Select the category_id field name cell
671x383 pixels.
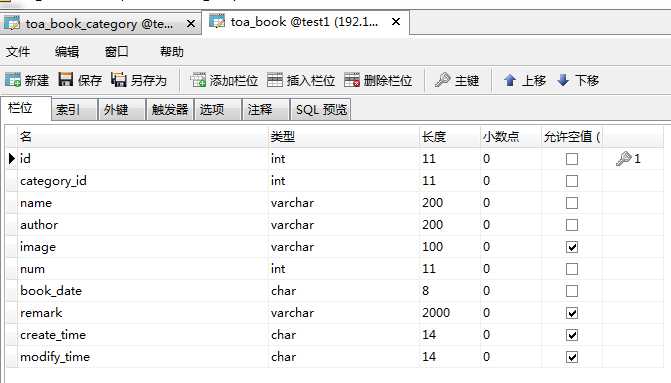tap(143, 181)
